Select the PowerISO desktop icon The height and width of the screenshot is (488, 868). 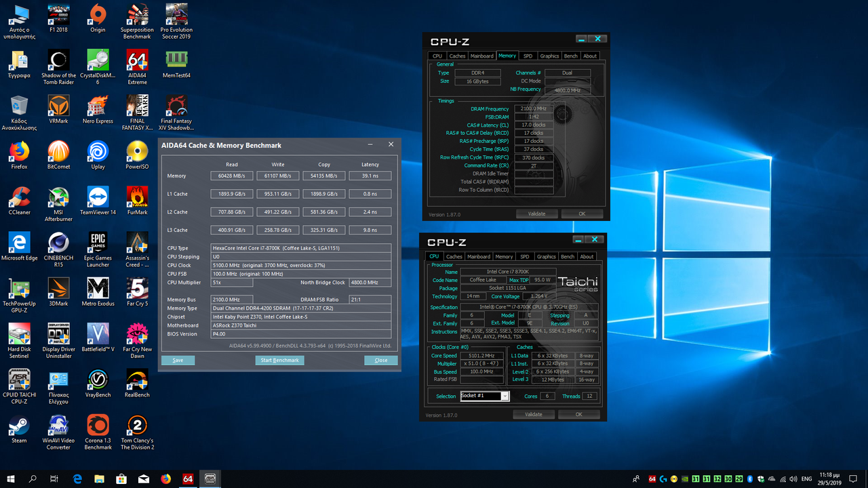point(137,155)
